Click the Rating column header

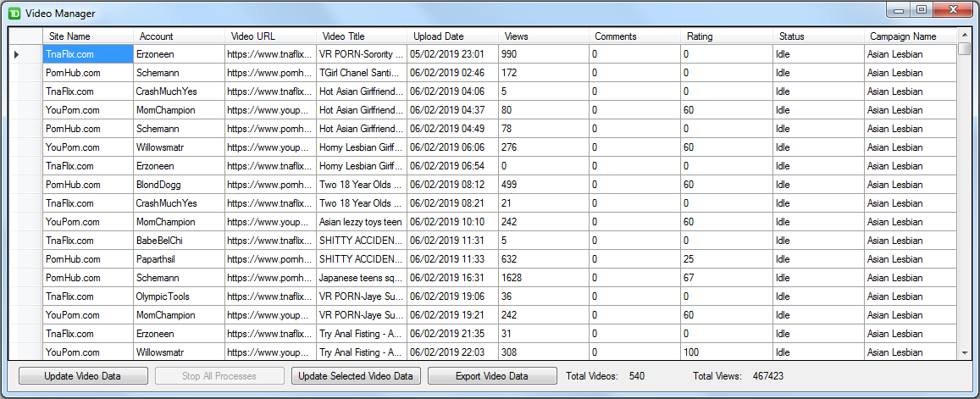(x=725, y=36)
